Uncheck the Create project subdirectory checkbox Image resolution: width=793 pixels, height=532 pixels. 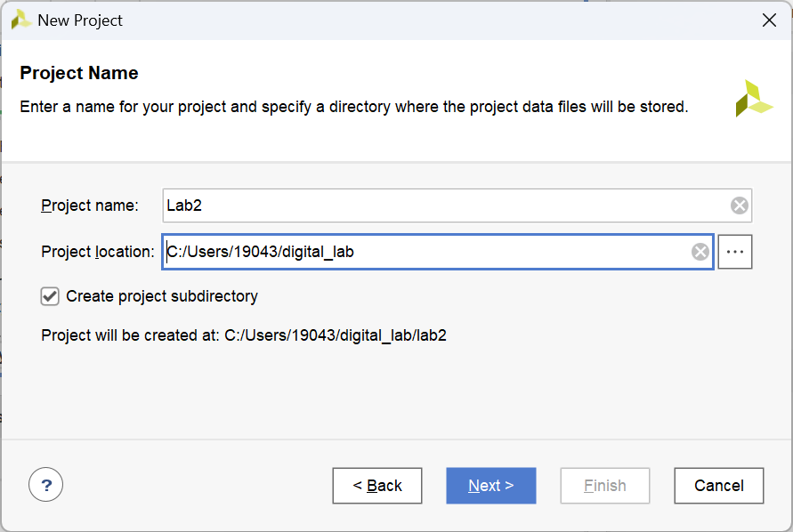tap(50, 296)
